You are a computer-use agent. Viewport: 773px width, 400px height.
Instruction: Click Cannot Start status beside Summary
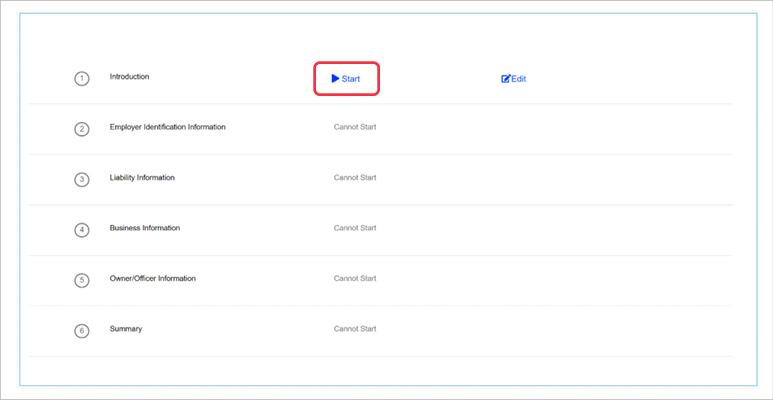tap(355, 329)
